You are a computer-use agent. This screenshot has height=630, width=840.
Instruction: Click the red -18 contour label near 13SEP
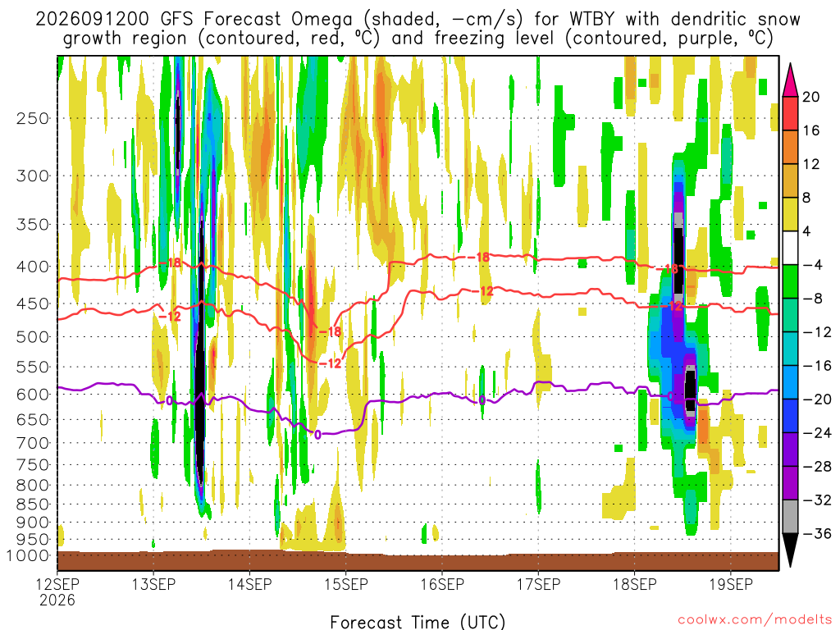pos(171,262)
